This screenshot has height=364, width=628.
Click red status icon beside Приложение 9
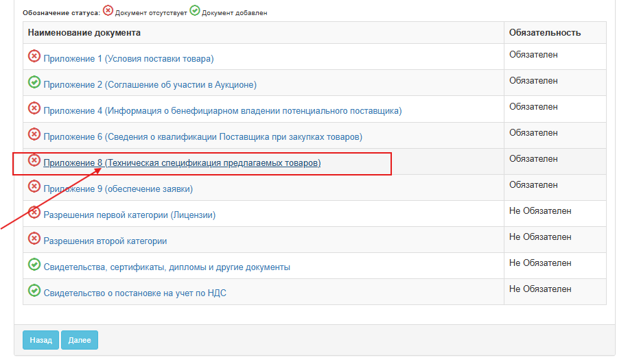tap(34, 186)
